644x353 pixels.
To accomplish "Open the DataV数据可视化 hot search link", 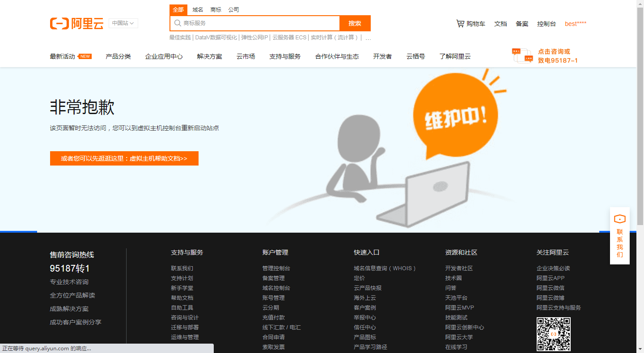I will point(216,38).
